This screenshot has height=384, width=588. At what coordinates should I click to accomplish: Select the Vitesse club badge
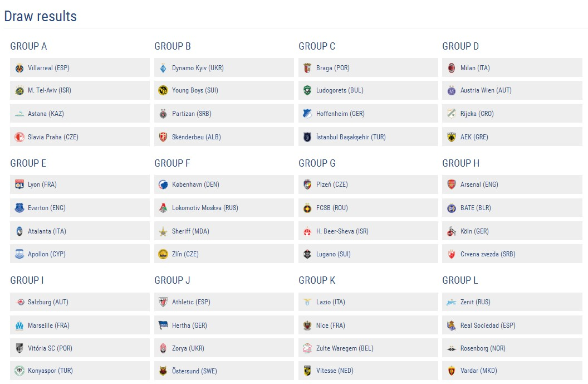tap(307, 371)
